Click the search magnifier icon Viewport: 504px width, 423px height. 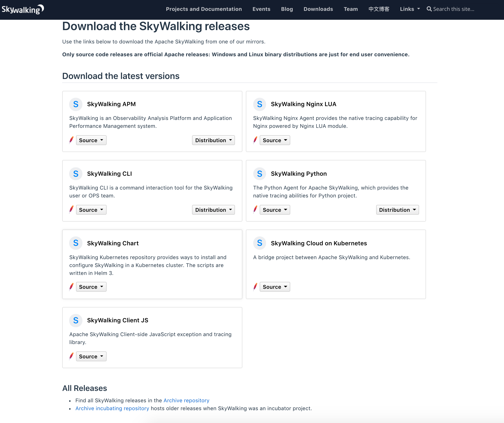[x=429, y=9]
